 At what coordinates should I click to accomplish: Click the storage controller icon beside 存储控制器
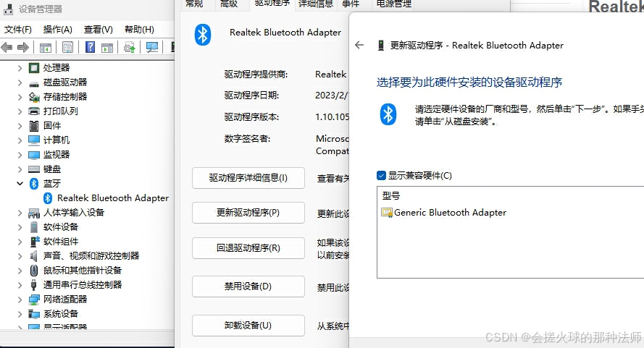coord(34,97)
